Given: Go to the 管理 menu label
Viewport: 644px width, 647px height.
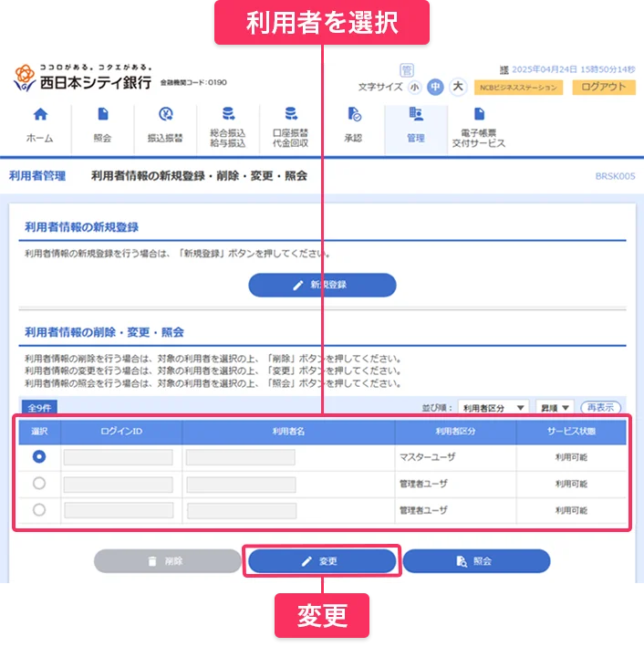Looking at the screenshot, I should [x=416, y=138].
